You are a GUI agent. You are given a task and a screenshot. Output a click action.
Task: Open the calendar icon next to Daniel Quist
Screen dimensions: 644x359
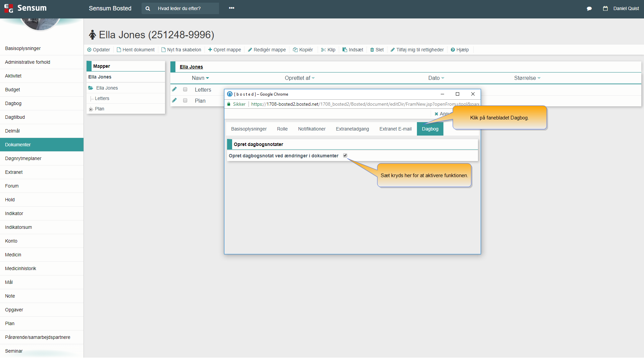(x=605, y=9)
